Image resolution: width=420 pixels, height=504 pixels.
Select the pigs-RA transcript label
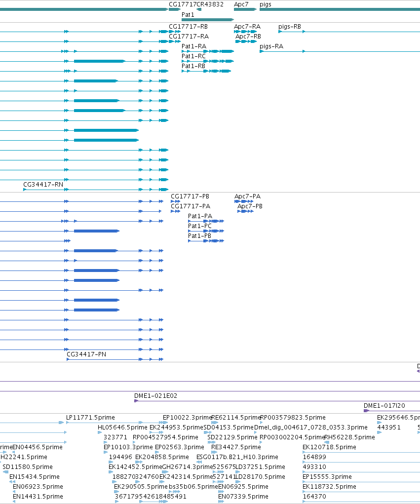point(271,46)
